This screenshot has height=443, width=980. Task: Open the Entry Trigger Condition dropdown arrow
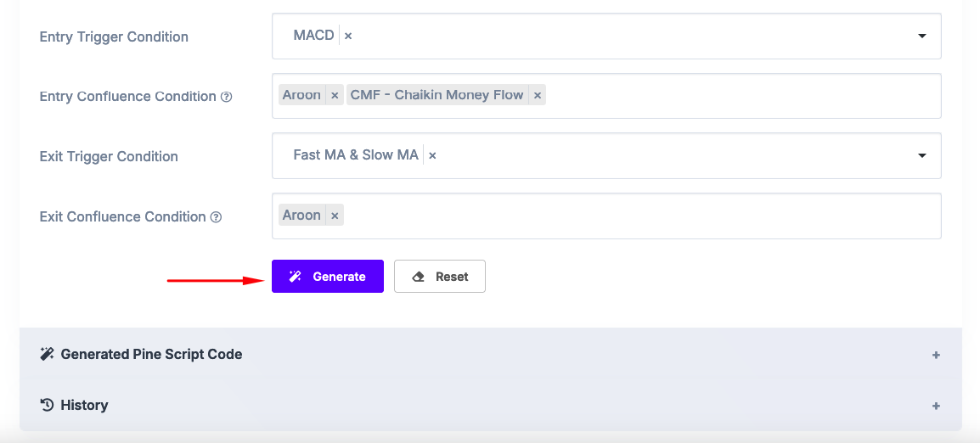921,36
